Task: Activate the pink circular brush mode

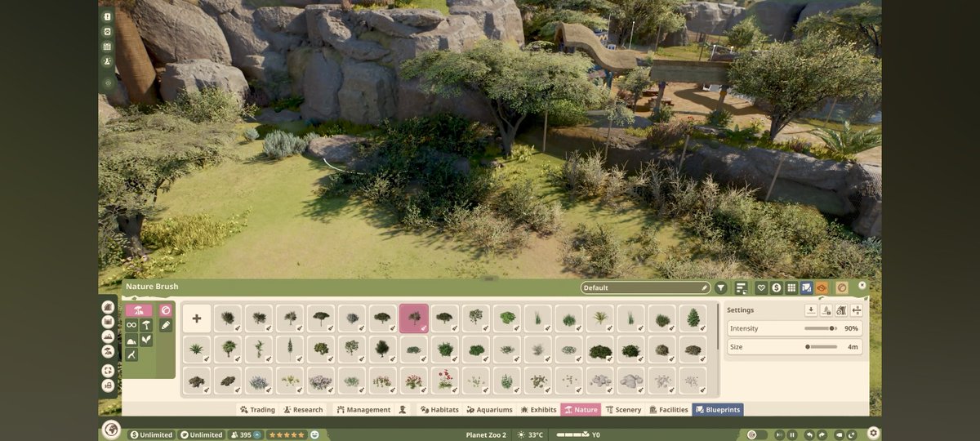Action: click(166, 310)
